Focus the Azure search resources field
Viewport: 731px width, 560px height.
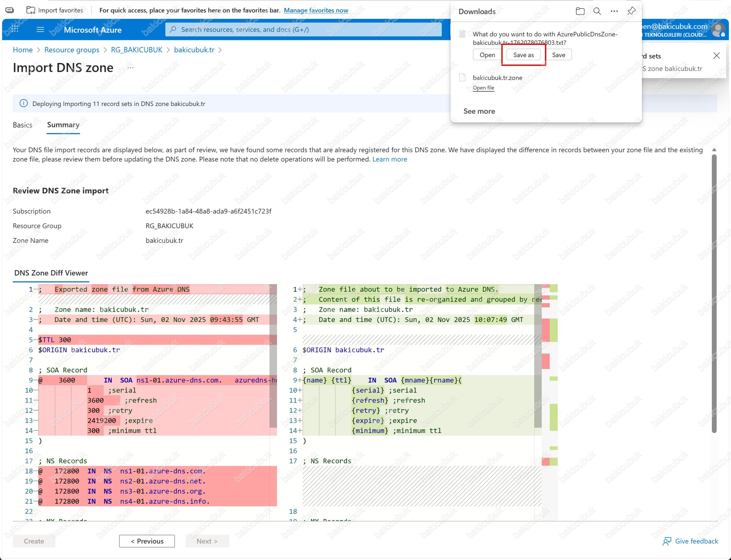pyautogui.click(x=304, y=30)
